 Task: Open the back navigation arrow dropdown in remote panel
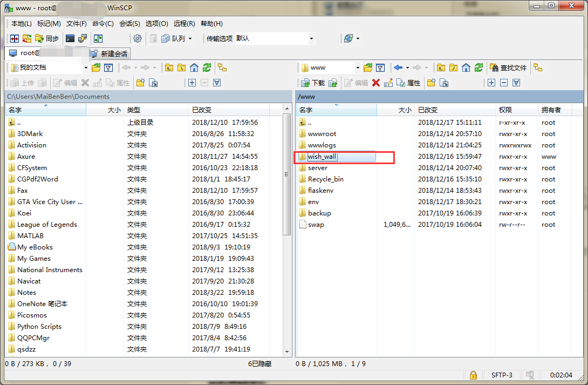(x=408, y=67)
